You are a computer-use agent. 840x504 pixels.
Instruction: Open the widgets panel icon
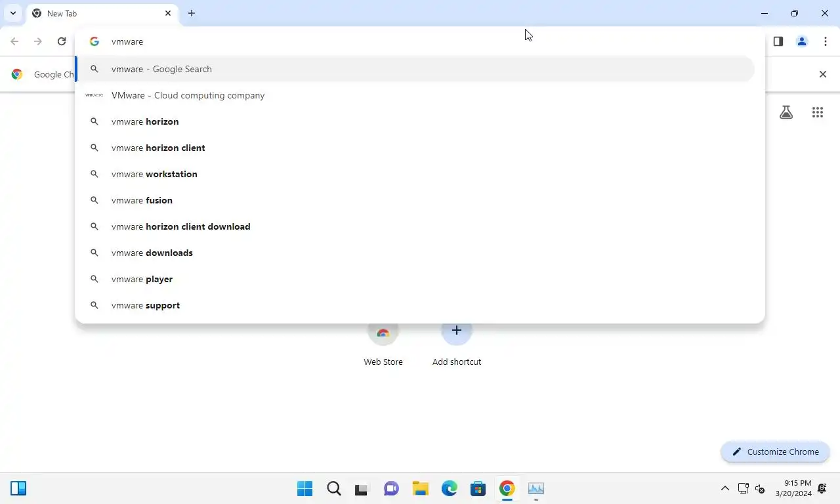click(x=18, y=488)
